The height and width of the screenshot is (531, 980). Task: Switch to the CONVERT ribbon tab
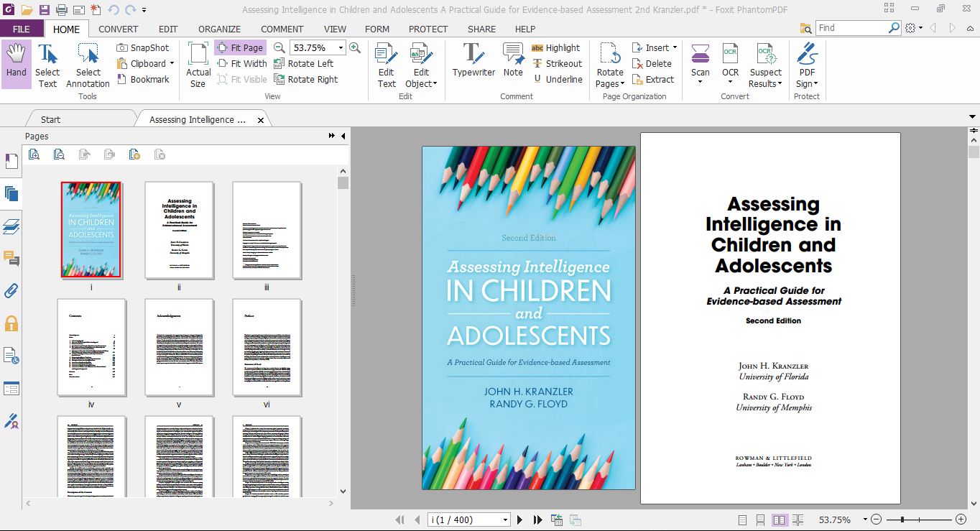tap(119, 29)
